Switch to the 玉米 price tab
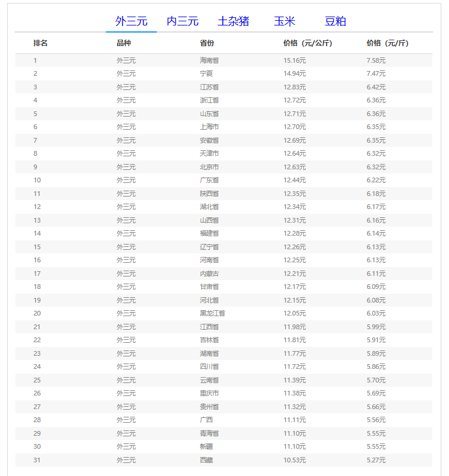The image size is (449, 476). [x=284, y=21]
